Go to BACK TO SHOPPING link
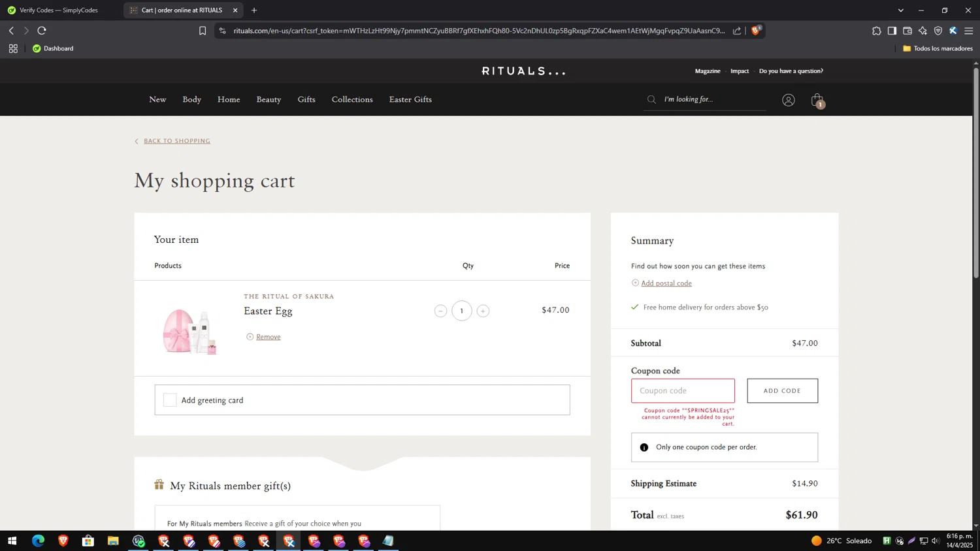980x551 pixels. pyautogui.click(x=177, y=141)
